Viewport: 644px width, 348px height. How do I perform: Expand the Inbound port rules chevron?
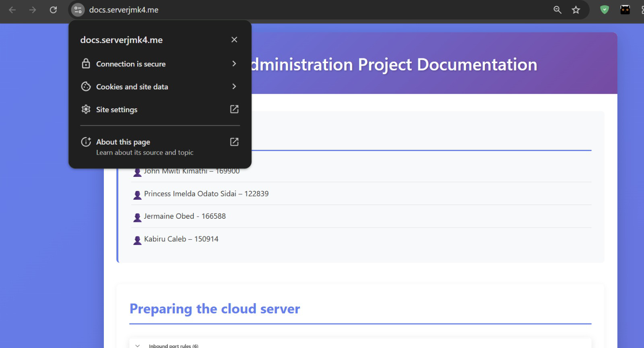(x=138, y=346)
